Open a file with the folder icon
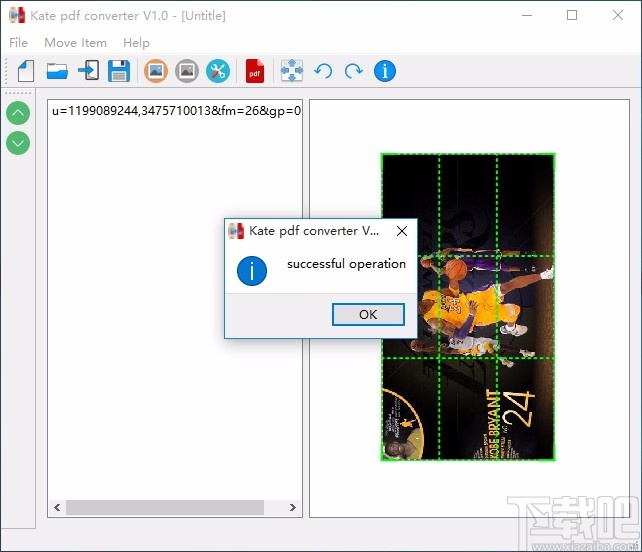Screen dimensions: 642x552 tap(57, 71)
